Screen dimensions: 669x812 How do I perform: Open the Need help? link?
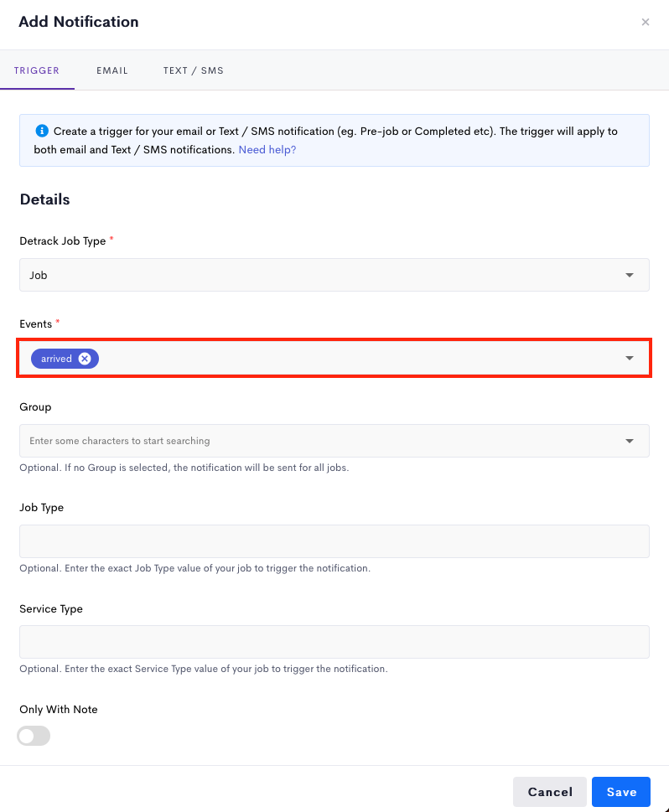pos(267,150)
